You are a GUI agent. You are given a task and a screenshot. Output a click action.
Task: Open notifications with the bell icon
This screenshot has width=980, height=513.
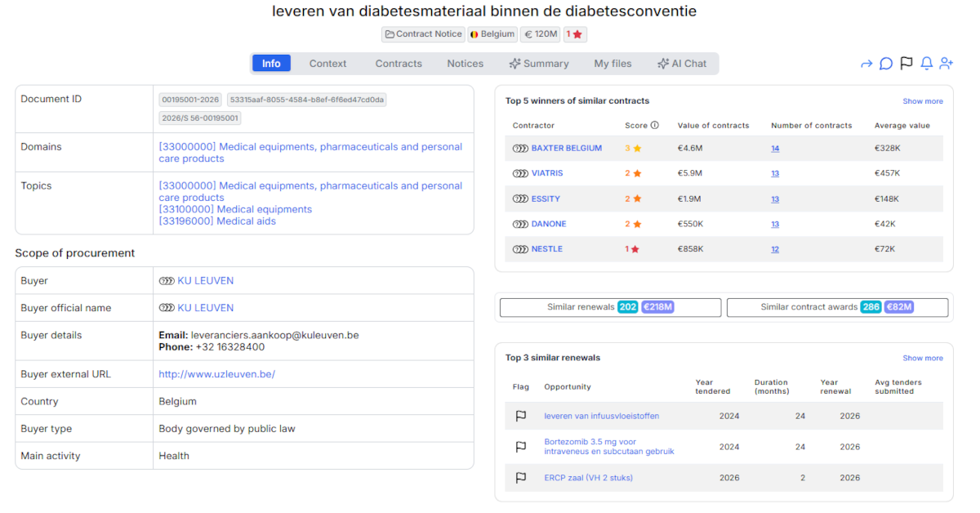(x=926, y=63)
